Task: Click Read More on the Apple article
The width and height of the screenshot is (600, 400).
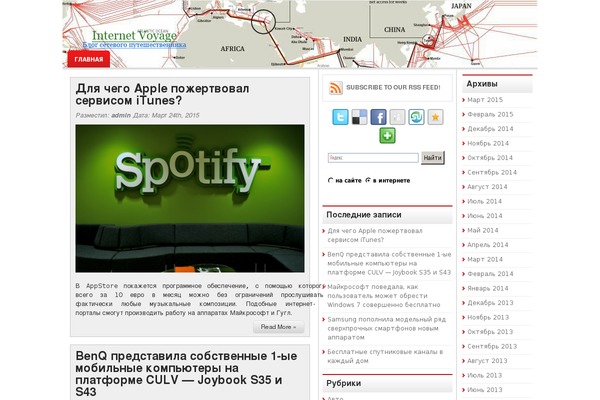Action: tap(279, 327)
